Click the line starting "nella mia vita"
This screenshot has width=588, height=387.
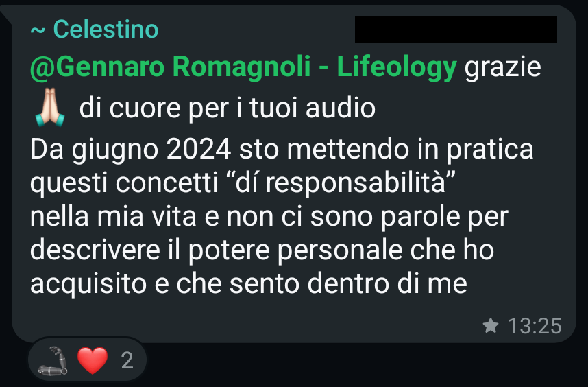(269, 217)
